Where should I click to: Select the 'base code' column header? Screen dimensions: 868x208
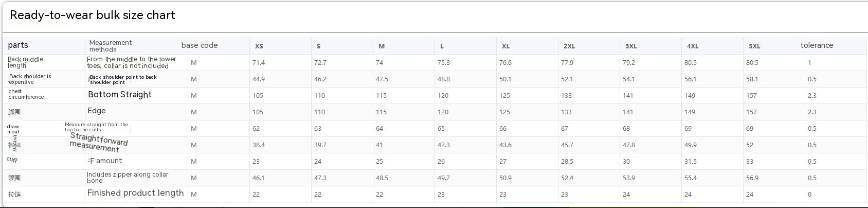(200, 45)
